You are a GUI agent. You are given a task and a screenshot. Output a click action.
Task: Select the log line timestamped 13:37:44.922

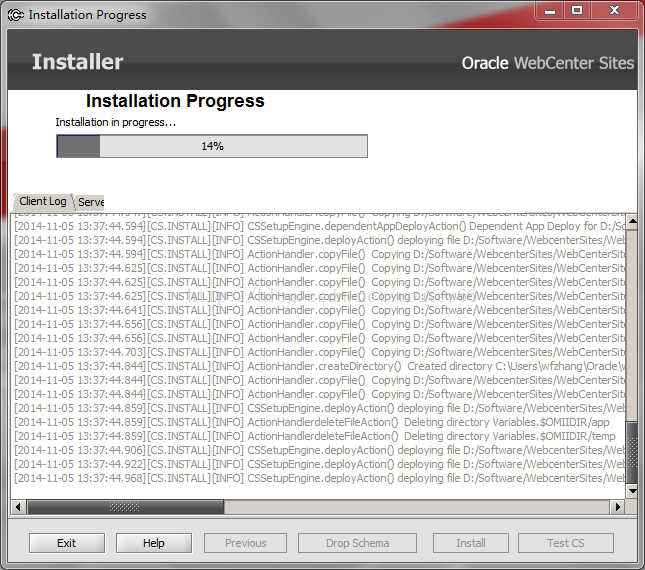(319, 464)
